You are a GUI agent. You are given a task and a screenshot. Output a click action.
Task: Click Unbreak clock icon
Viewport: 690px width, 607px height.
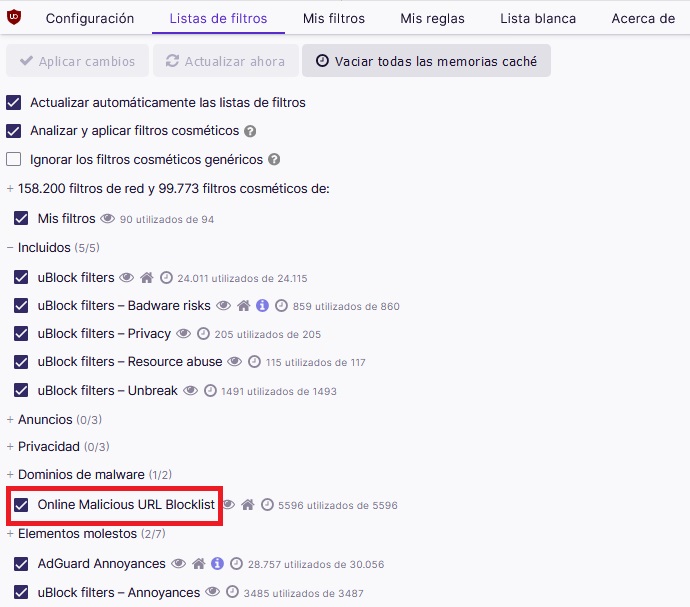(210, 390)
